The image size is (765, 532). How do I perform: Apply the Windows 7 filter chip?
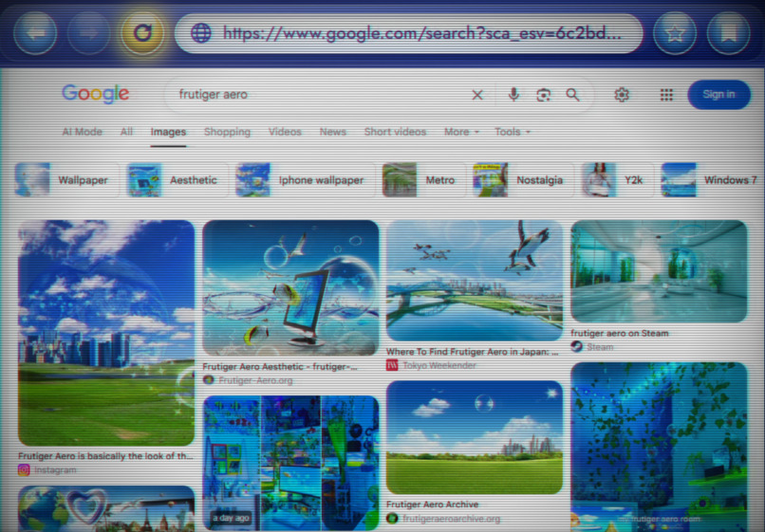(x=712, y=180)
